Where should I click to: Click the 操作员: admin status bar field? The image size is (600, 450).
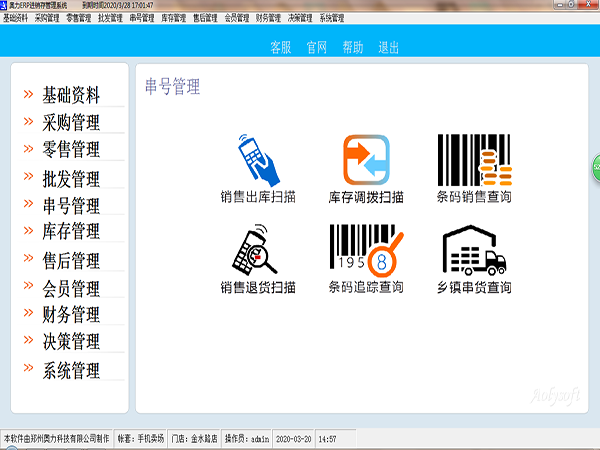pos(247,438)
